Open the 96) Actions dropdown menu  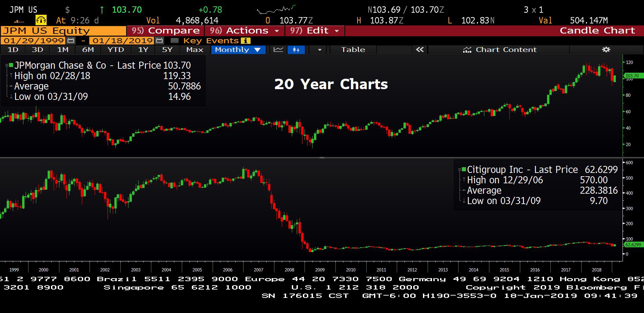[245, 30]
